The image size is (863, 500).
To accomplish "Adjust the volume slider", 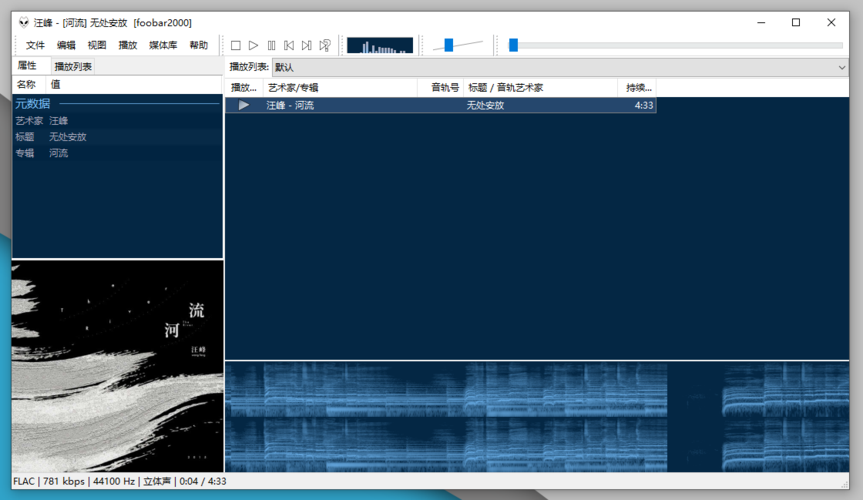I will 449,45.
